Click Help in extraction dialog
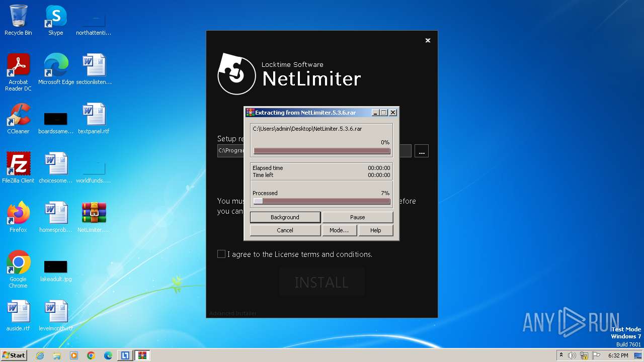The image size is (644, 362). point(376,230)
